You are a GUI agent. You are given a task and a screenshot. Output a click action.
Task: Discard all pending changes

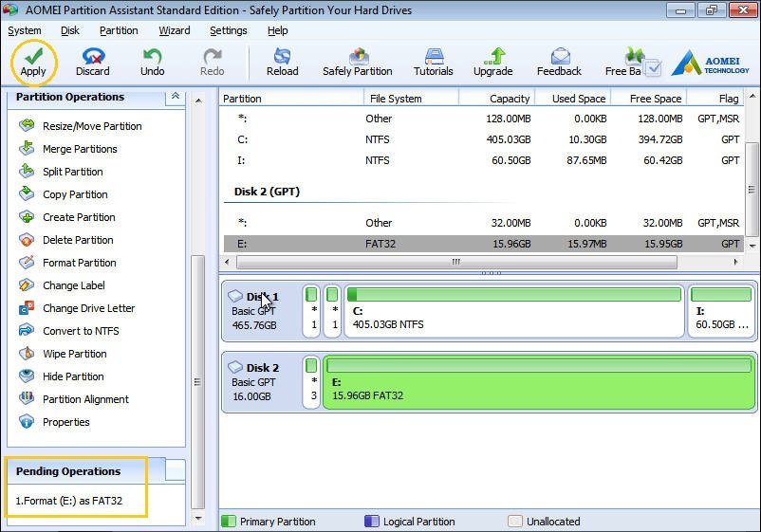click(93, 63)
